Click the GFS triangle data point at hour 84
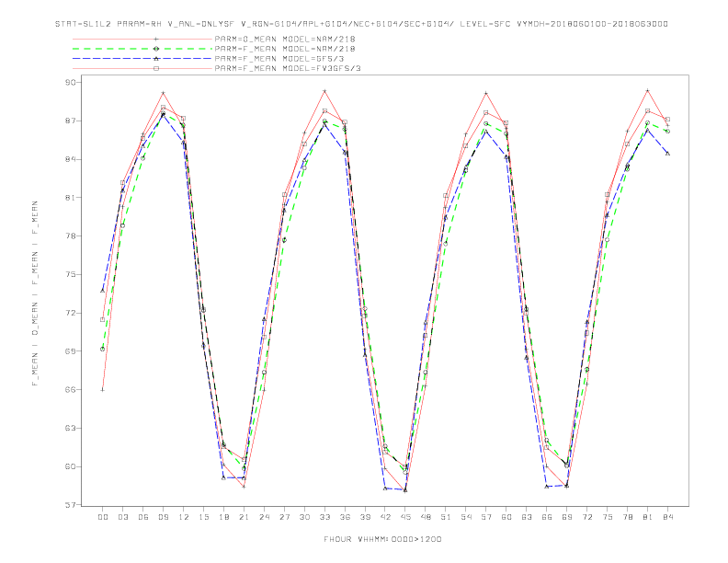Image resolution: width=728 pixels, height=563 pixels. tap(667, 153)
